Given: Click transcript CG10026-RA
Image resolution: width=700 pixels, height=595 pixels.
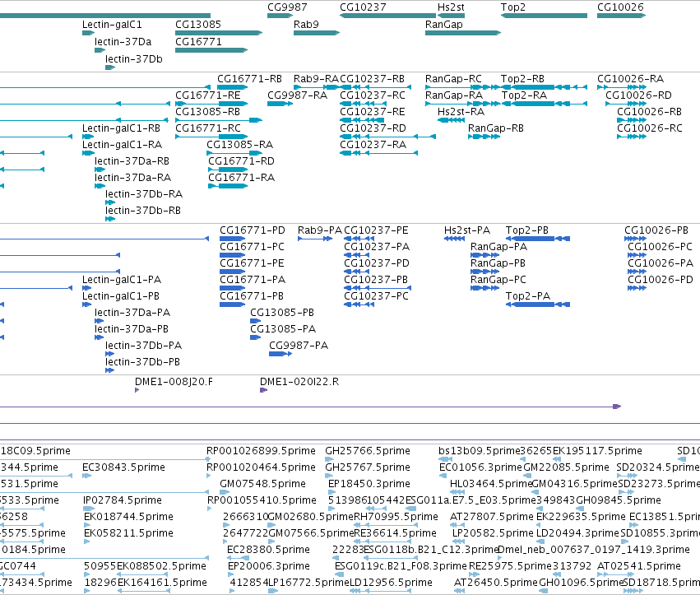Looking at the screenshot, I should click(630, 79).
